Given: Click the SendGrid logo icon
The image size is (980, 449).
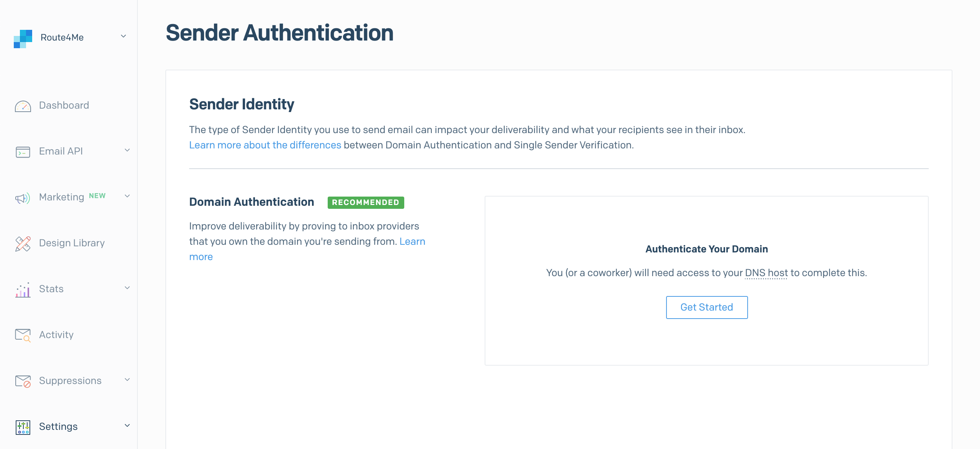Looking at the screenshot, I should [x=23, y=39].
